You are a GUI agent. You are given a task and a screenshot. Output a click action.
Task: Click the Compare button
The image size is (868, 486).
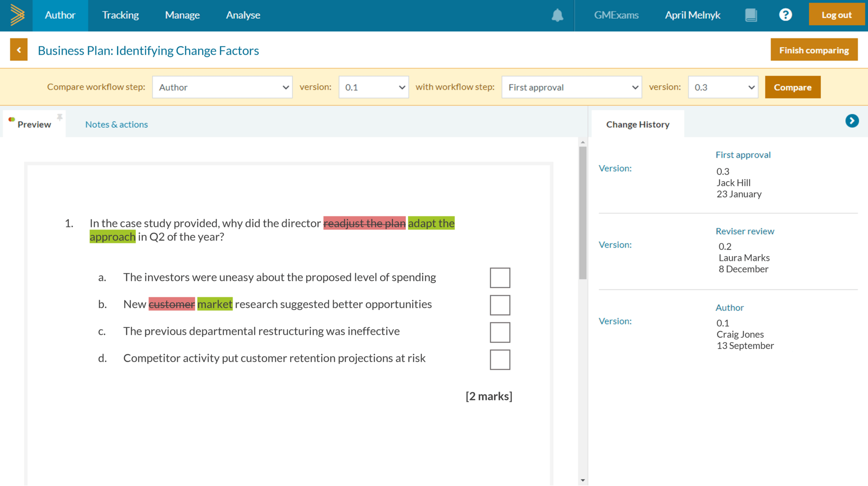tap(793, 87)
